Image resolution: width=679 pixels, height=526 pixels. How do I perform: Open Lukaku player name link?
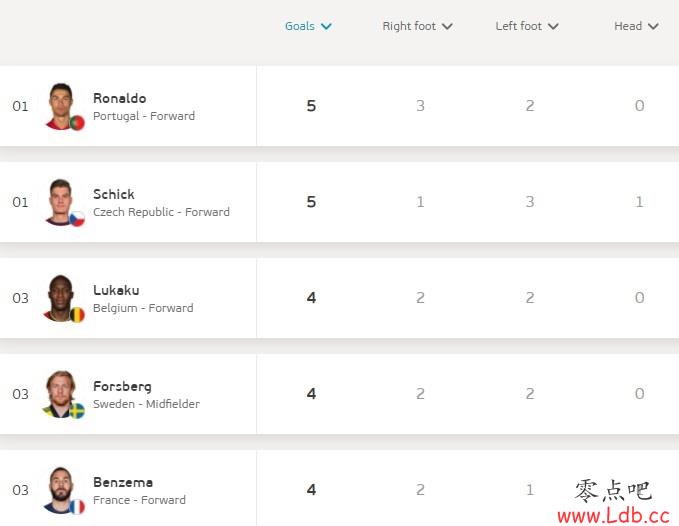[x=116, y=290]
